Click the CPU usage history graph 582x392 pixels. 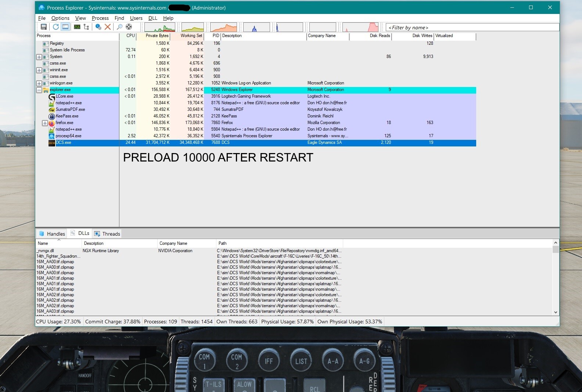click(160, 27)
